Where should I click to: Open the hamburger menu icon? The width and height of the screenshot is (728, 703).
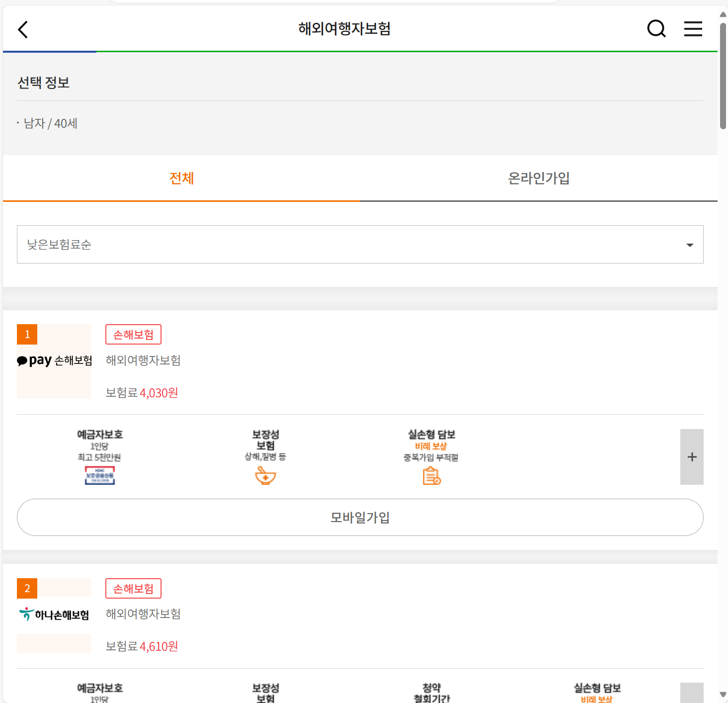tap(693, 29)
